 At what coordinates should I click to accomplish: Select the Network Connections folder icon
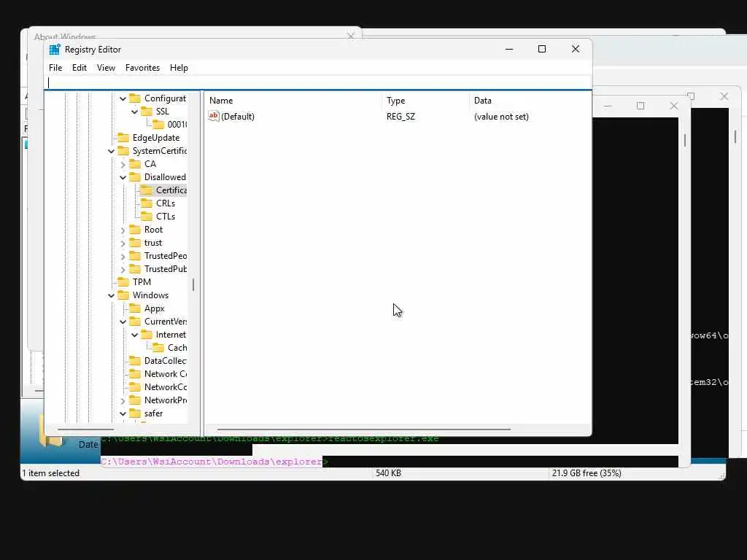tap(135, 374)
